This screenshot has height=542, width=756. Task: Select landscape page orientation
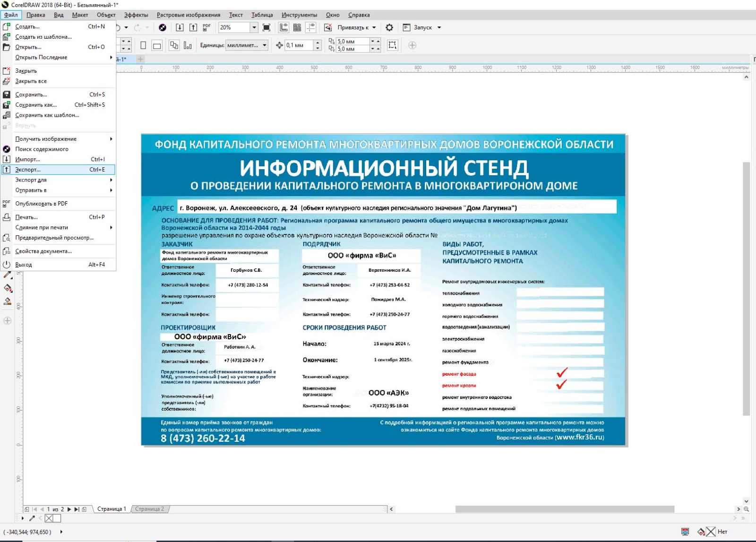157,45
